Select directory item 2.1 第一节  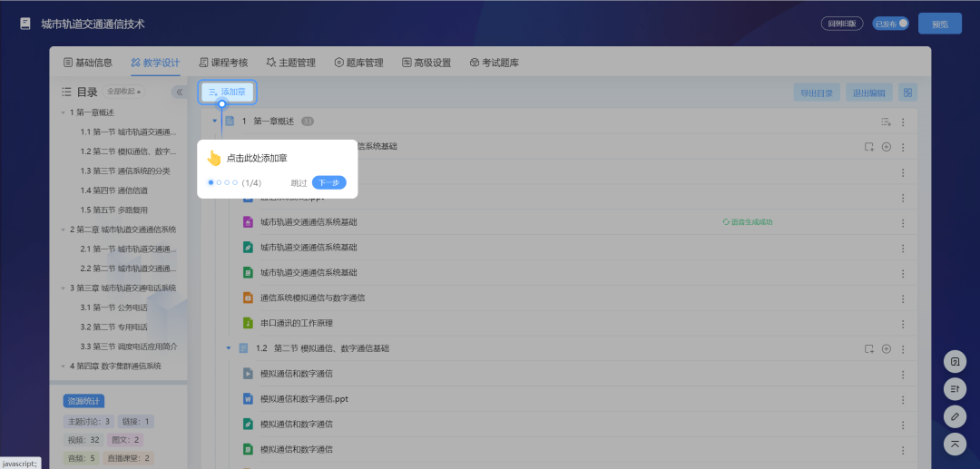[128, 249]
